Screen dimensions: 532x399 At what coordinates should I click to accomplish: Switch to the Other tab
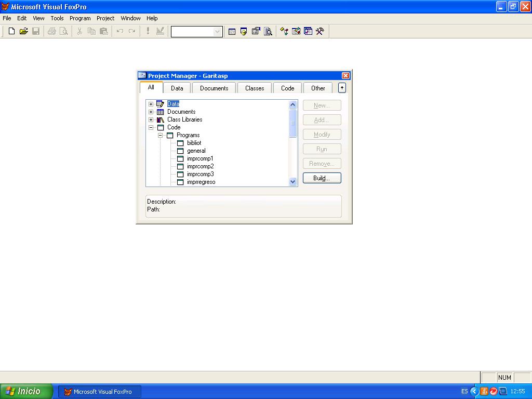coord(318,88)
